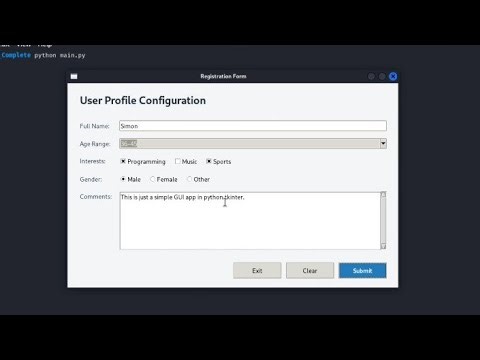Click the Registration Form window menu icon
This screenshot has width=480, height=360.
click(74, 76)
